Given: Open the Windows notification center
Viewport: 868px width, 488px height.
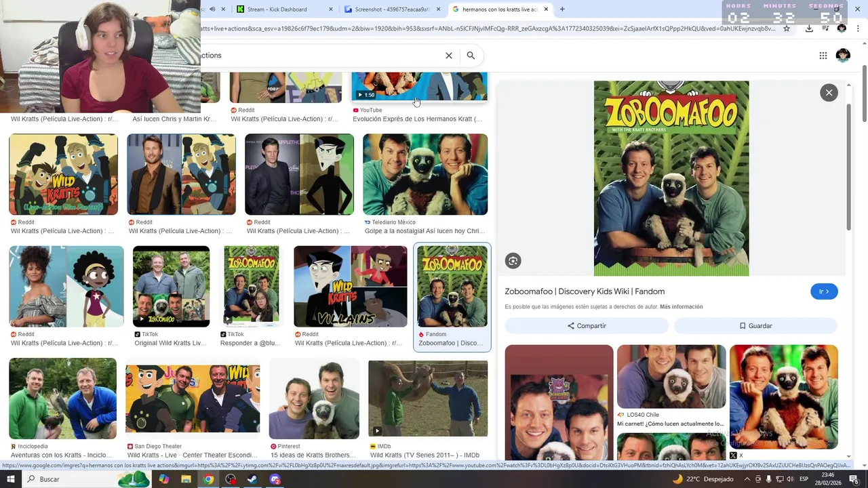Looking at the screenshot, I should click(854, 479).
